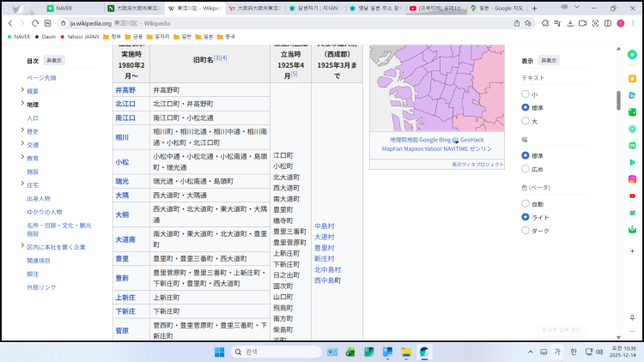Select 大 text size radio option
644x362 pixels.
(526, 120)
